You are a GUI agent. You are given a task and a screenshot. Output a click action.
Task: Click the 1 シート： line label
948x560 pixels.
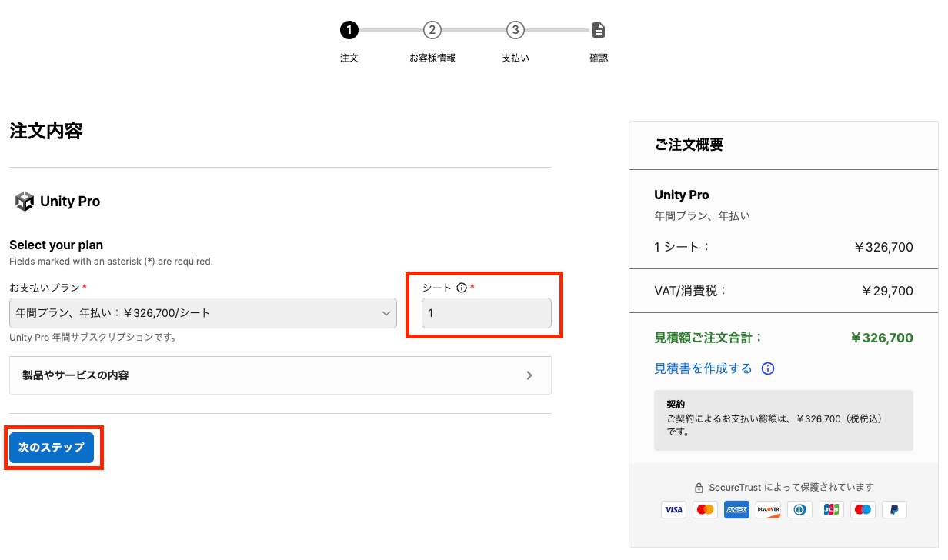(683, 247)
